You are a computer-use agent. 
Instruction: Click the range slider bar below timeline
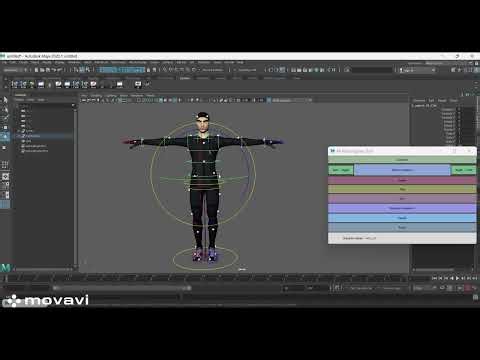tap(122, 288)
